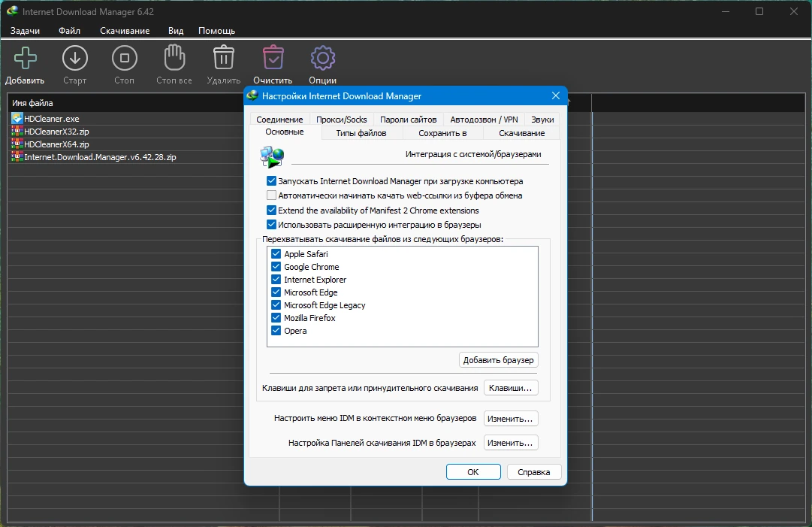
Task: Click the Очистить toolbar icon
Action: tap(273, 58)
